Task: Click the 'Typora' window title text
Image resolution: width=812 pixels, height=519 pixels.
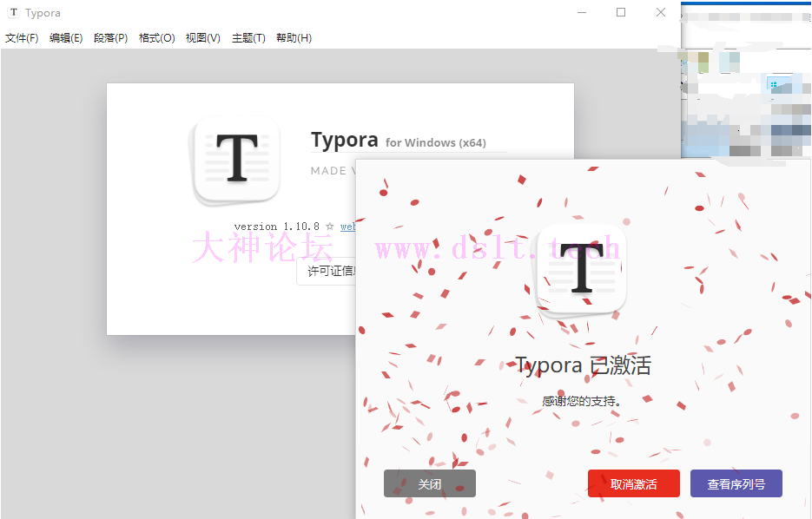Action: 43,13
